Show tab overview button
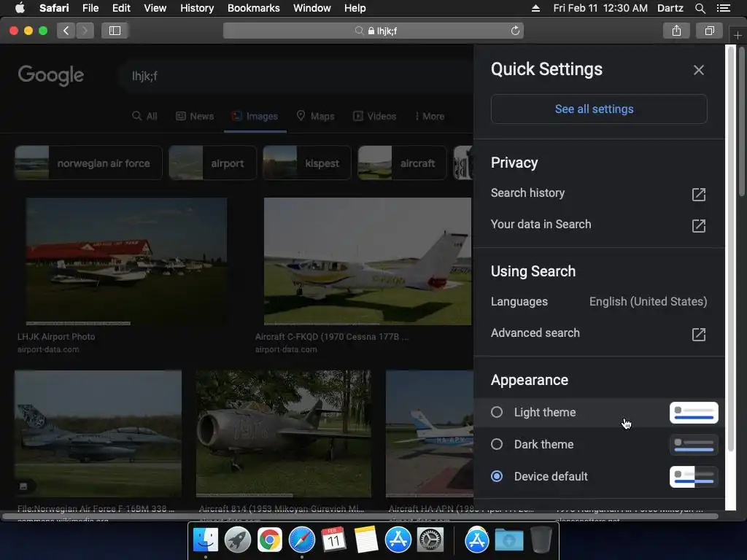 click(709, 31)
